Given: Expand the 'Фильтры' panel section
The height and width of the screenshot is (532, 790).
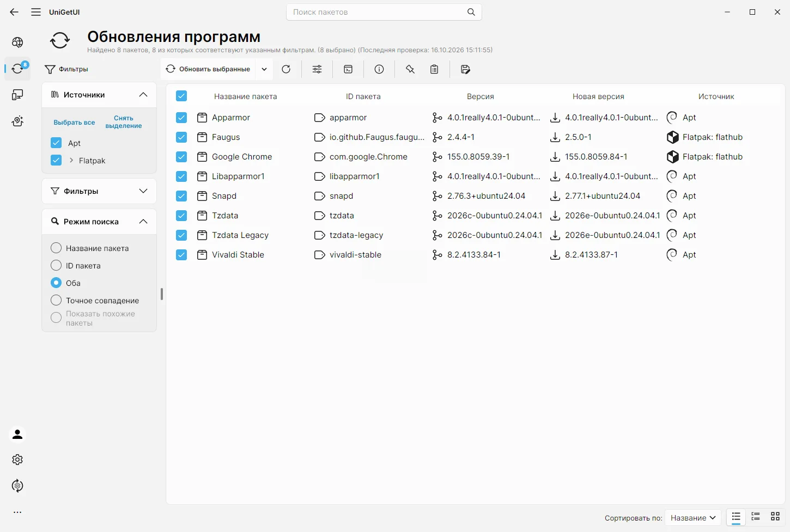Looking at the screenshot, I should [143, 191].
